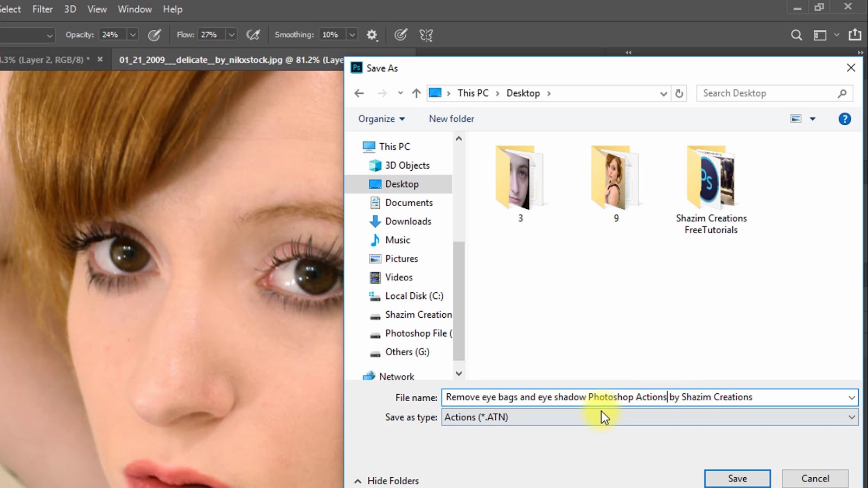Refresh the Desktop folder view
Screen dimensions: 868x488
coord(679,93)
